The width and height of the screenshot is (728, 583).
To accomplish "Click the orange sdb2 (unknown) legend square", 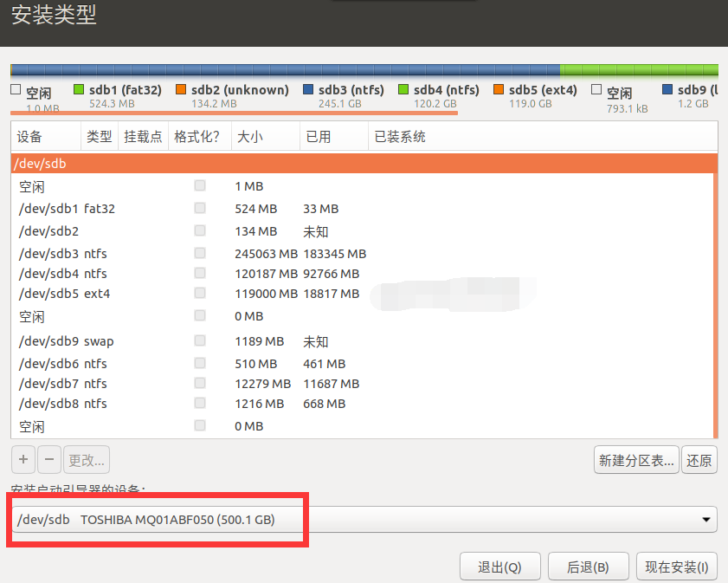I will click(x=179, y=89).
